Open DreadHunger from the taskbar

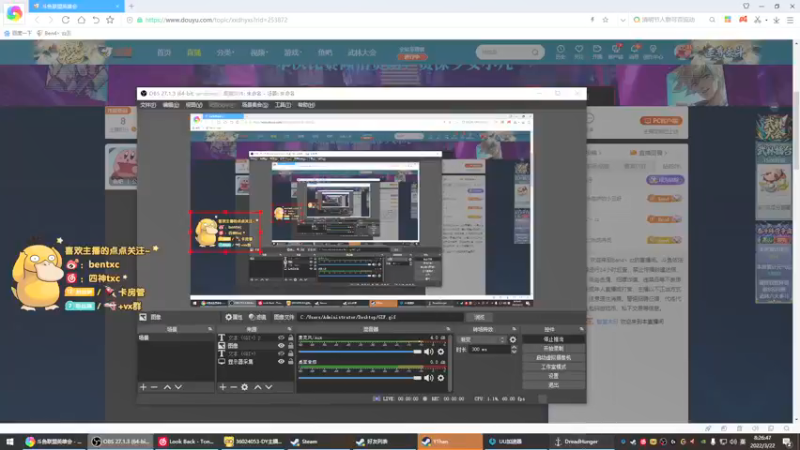coord(580,442)
